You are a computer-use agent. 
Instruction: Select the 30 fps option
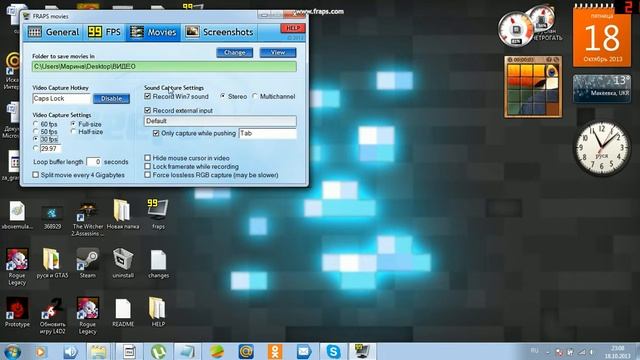tap(36, 140)
